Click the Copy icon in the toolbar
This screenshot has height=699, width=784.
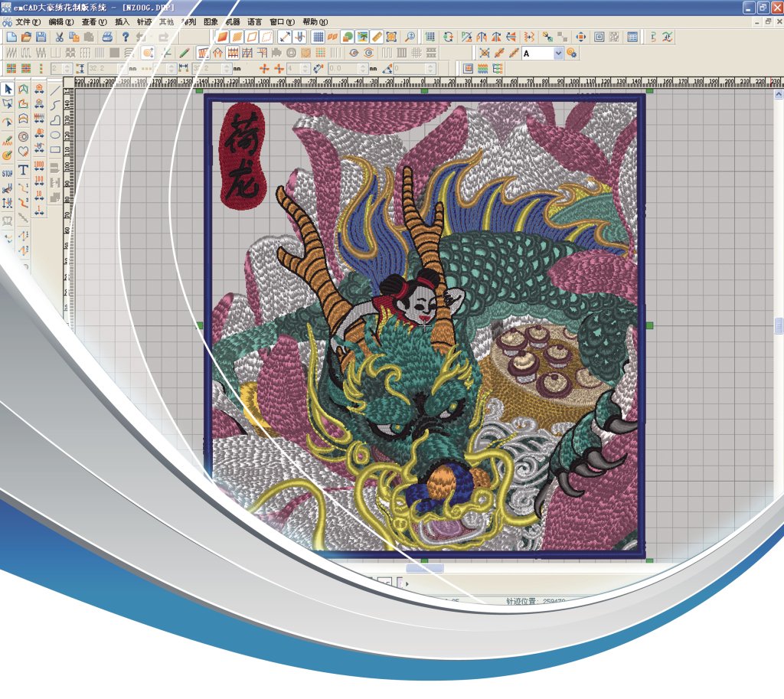[74, 37]
